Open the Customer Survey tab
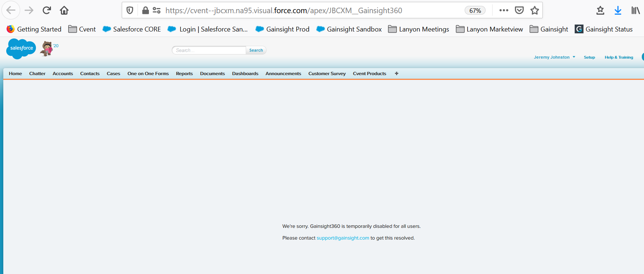The image size is (644, 274). (x=327, y=74)
